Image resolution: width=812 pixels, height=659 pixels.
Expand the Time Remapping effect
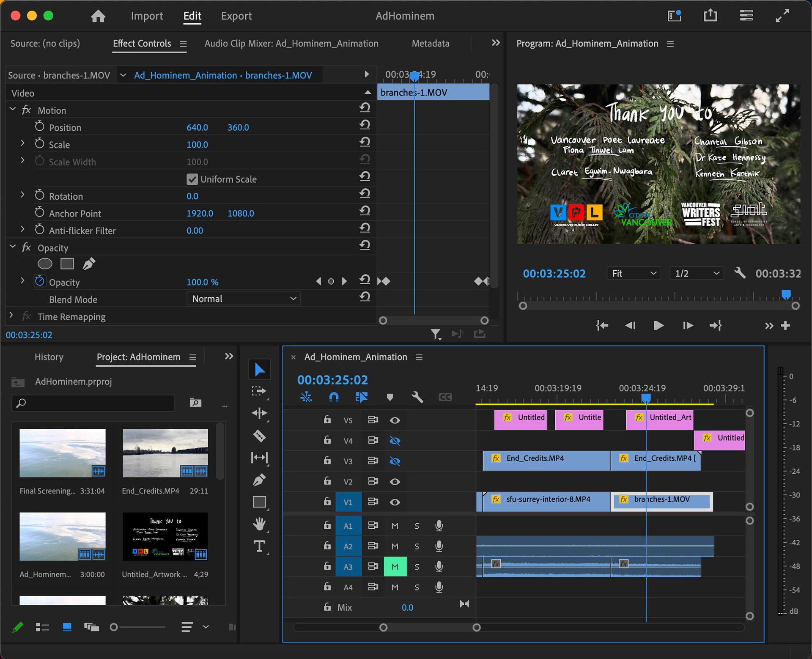11,316
